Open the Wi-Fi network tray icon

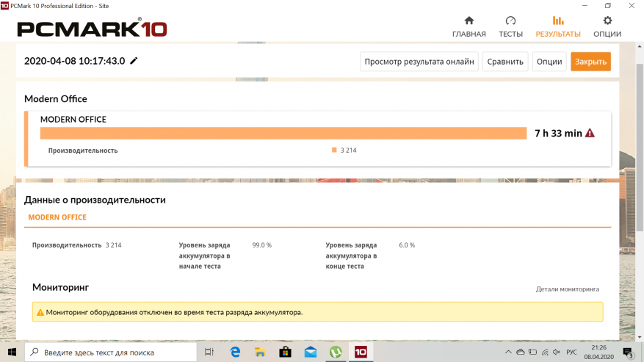tap(545, 352)
